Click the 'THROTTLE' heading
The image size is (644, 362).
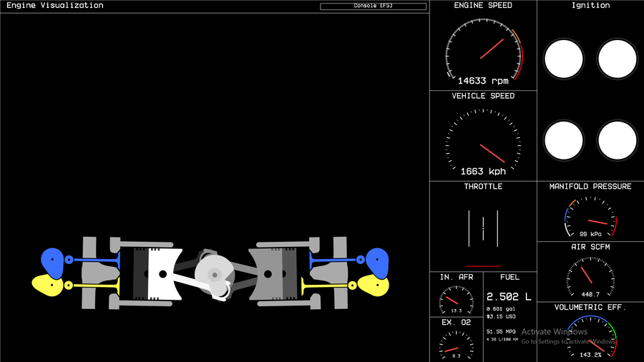point(483,186)
